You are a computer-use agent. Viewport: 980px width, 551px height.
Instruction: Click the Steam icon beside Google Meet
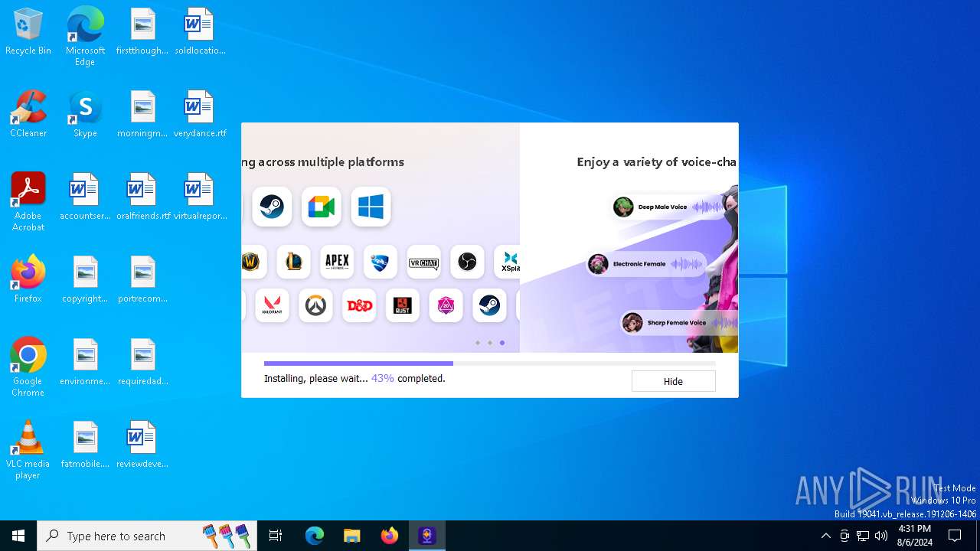click(272, 207)
